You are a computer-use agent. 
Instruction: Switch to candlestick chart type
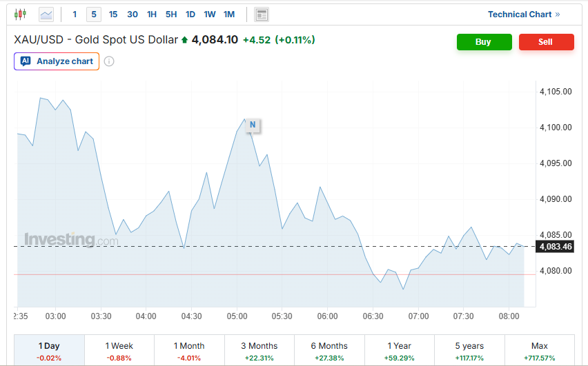(20, 14)
